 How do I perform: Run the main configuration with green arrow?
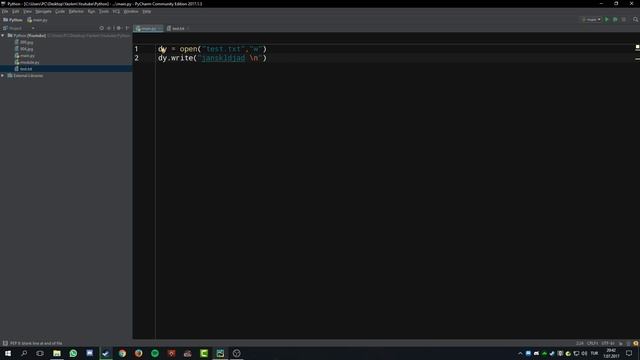coord(607,20)
